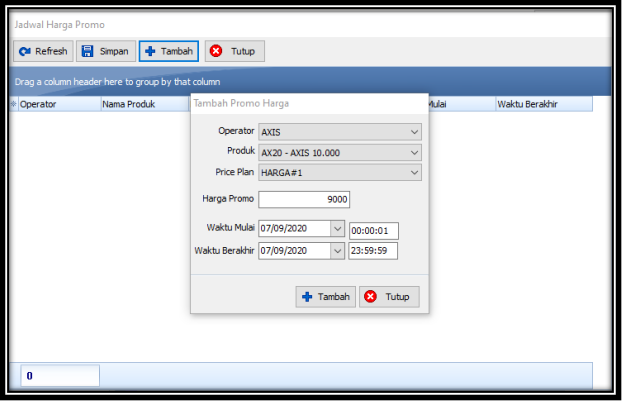Click the record count box showing 0
The height and width of the screenshot is (401, 622).
[60, 376]
